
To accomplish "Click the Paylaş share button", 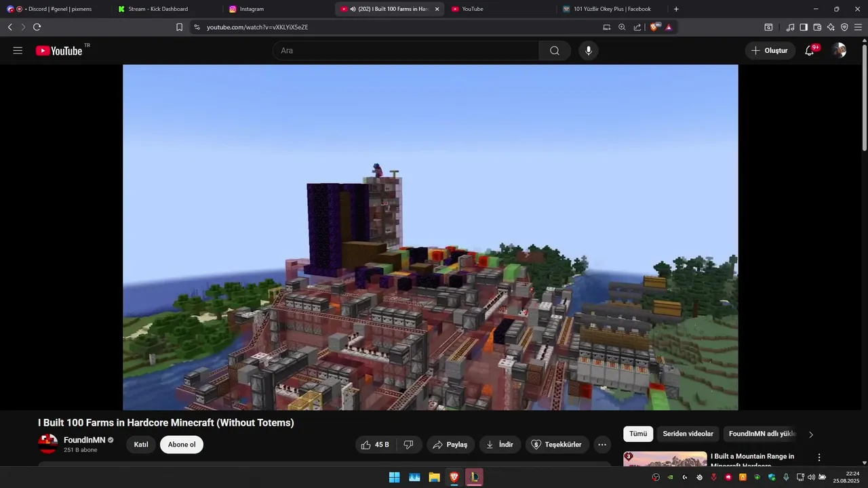I will tap(451, 445).
